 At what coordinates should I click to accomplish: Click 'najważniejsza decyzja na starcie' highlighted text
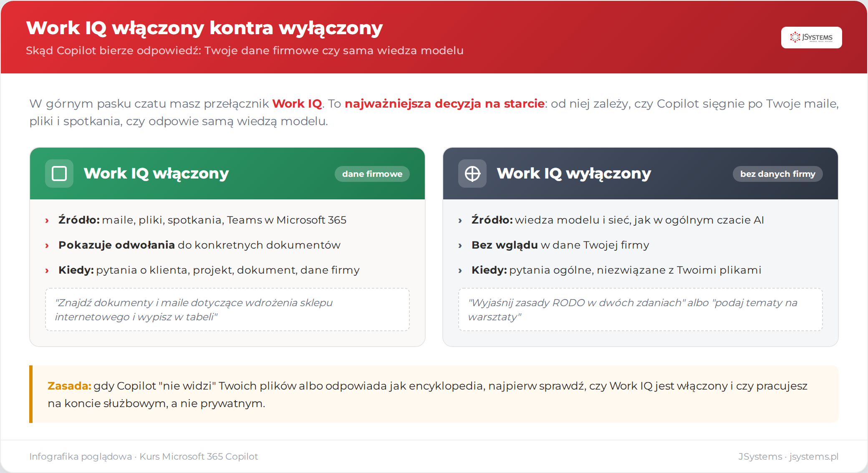[x=444, y=103]
